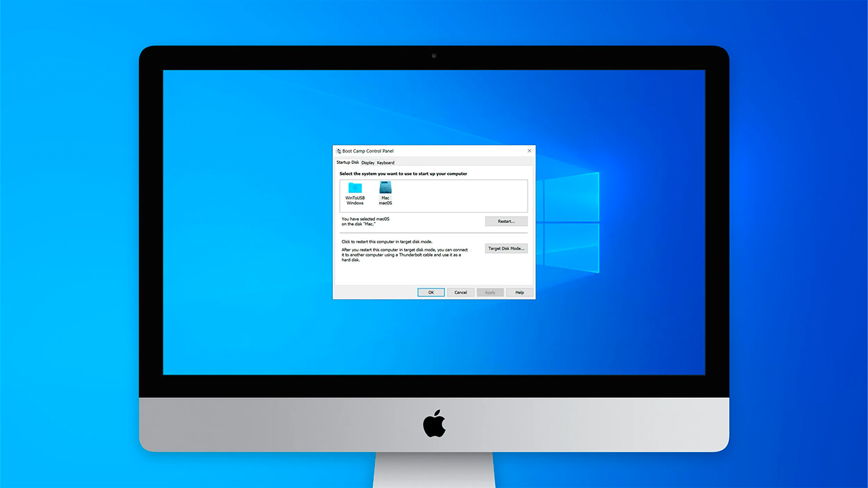Click the Cancel button
The image size is (868, 488).
click(x=460, y=292)
